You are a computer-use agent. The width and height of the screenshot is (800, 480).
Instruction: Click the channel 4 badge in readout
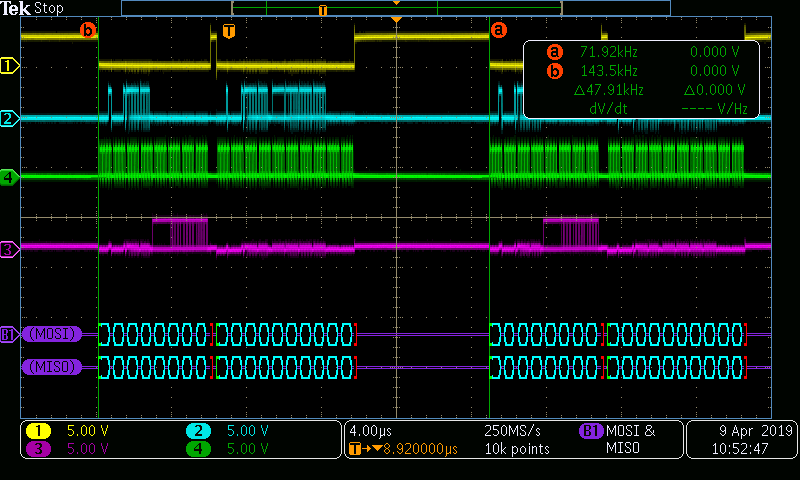click(198, 449)
